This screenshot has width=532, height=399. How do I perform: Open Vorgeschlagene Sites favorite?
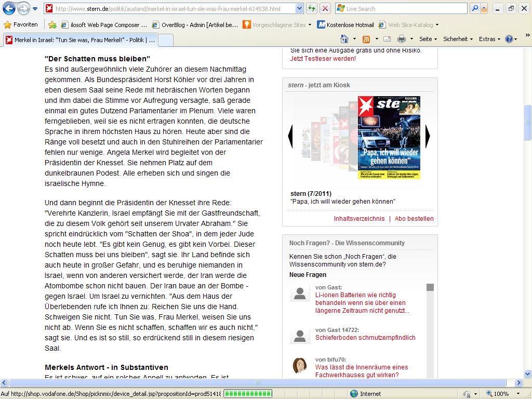277,25
